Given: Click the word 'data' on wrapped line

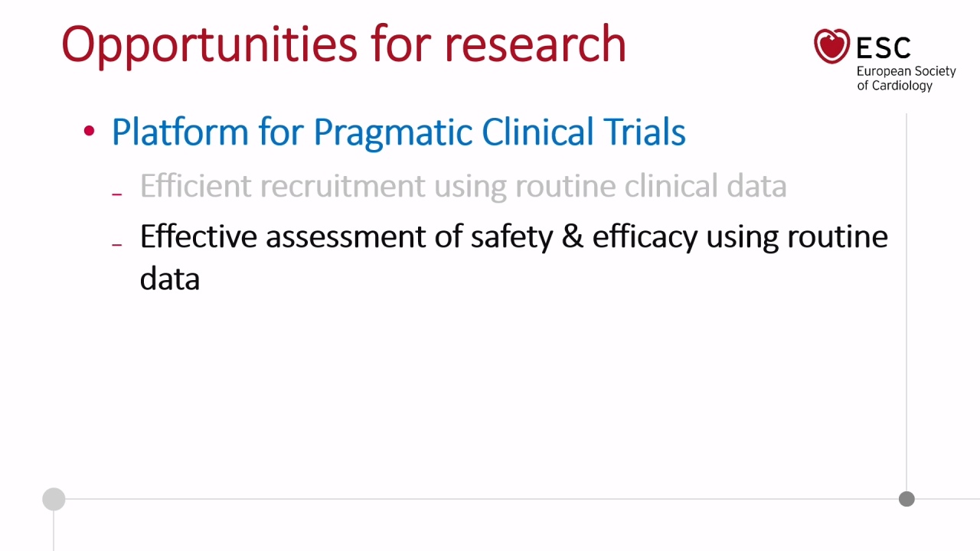Looking at the screenshot, I should (170, 278).
